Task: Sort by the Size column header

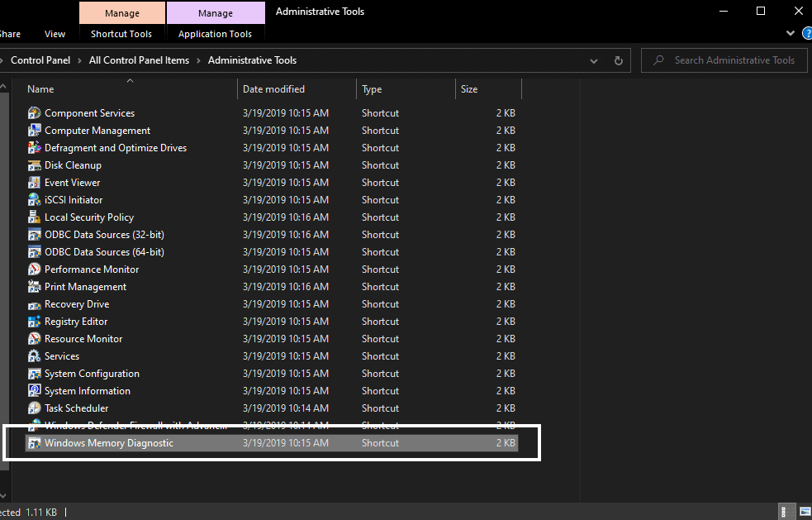Action: (x=488, y=89)
